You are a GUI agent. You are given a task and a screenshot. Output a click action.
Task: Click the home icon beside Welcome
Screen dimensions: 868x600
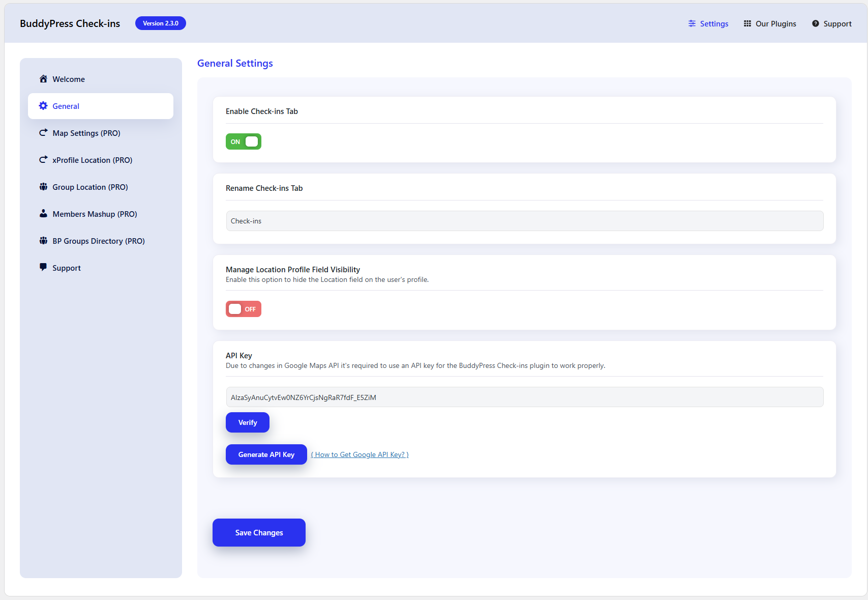[x=43, y=79]
